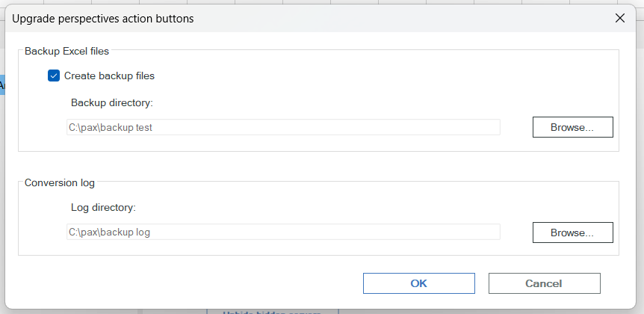Cancel the upgrade dialog
644x314 pixels.
click(x=544, y=283)
